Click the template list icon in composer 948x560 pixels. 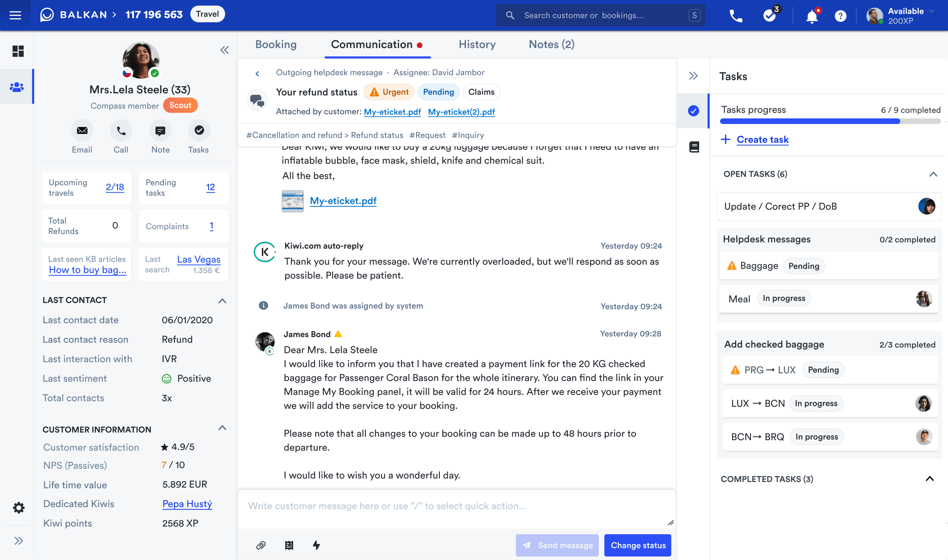click(x=289, y=545)
